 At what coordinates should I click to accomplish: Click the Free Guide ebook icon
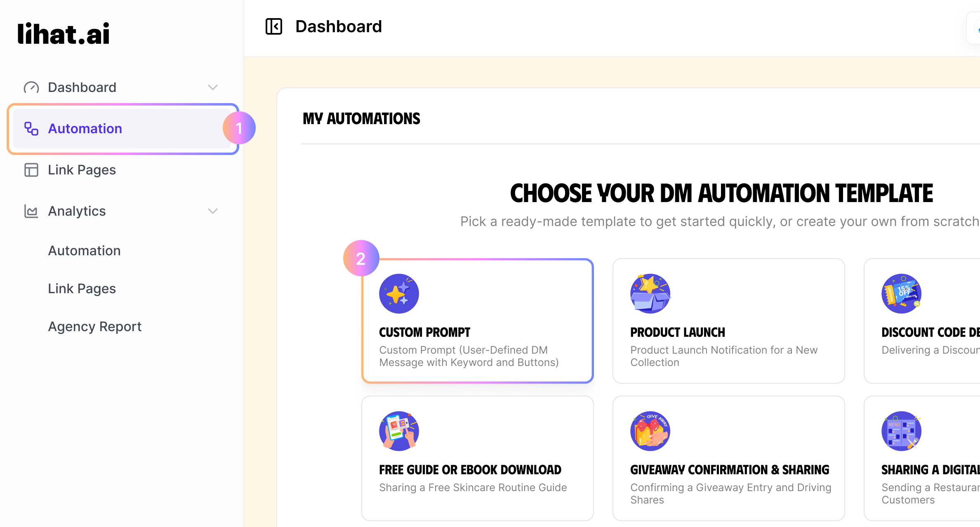[x=399, y=431]
